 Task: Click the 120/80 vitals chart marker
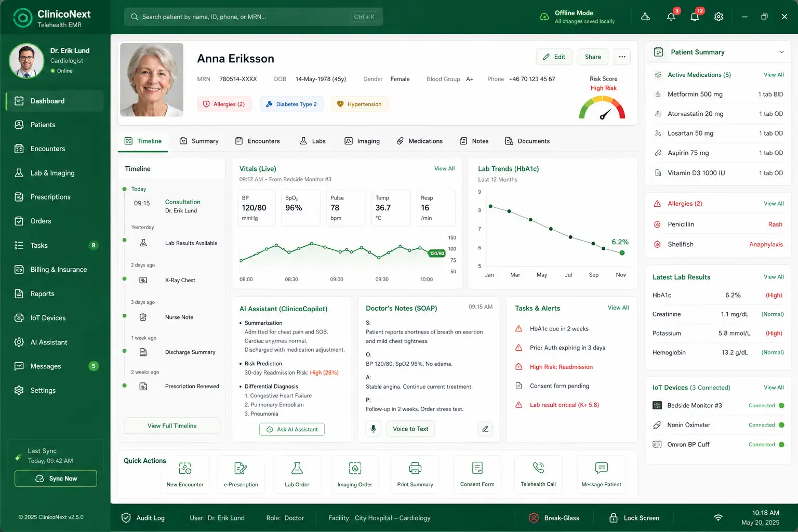click(x=437, y=254)
